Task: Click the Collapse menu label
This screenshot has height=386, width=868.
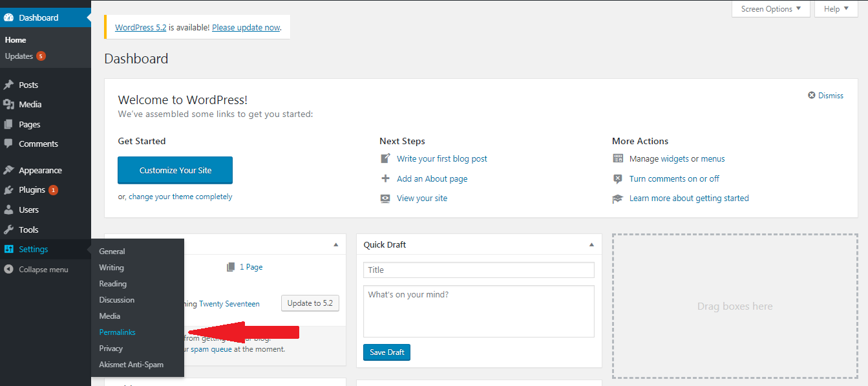Action: coord(43,270)
